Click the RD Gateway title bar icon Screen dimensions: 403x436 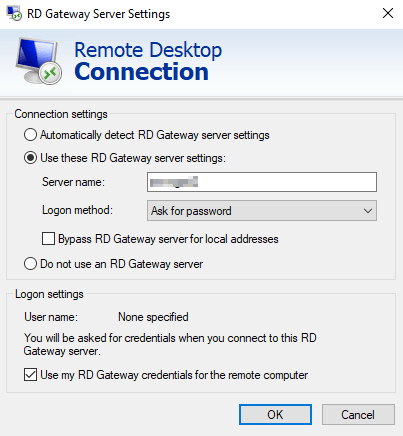(x=14, y=13)
